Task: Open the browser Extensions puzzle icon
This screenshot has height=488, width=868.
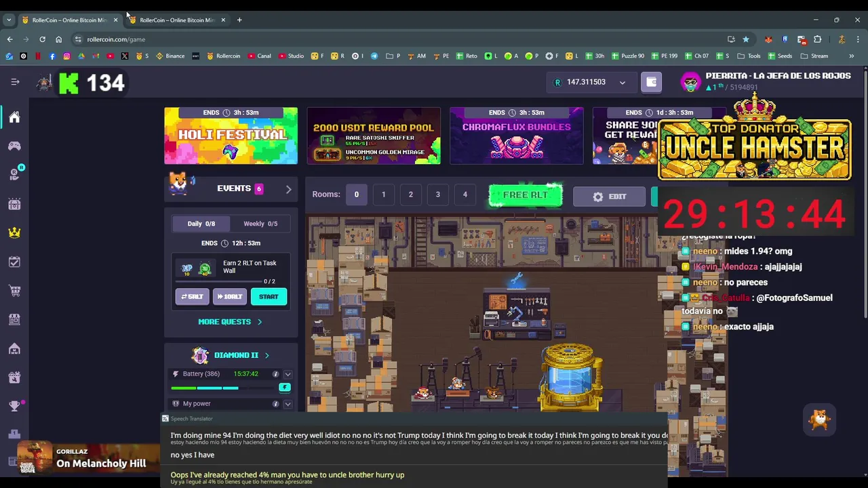Action: [x=817, y=39]
